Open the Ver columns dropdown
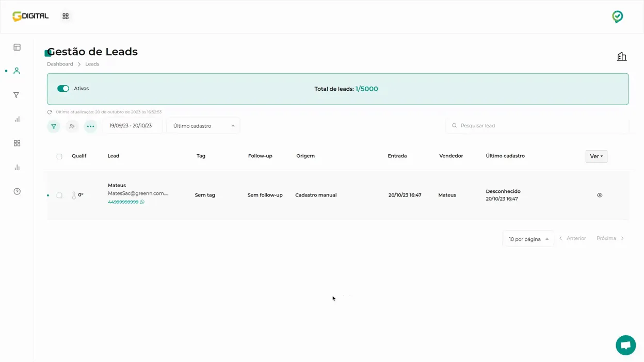Image resolution: width=644 pixels, height=362 pixels. pyautogui.click(x=596, y=156)
